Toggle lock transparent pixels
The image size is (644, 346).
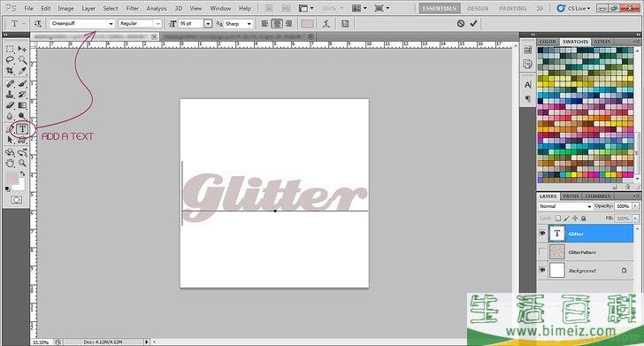click(x=557, y=219)
